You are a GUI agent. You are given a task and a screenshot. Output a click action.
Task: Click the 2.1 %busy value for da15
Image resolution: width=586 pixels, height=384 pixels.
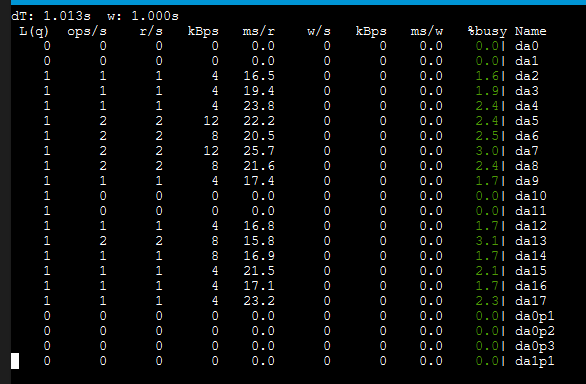(487, 271)
